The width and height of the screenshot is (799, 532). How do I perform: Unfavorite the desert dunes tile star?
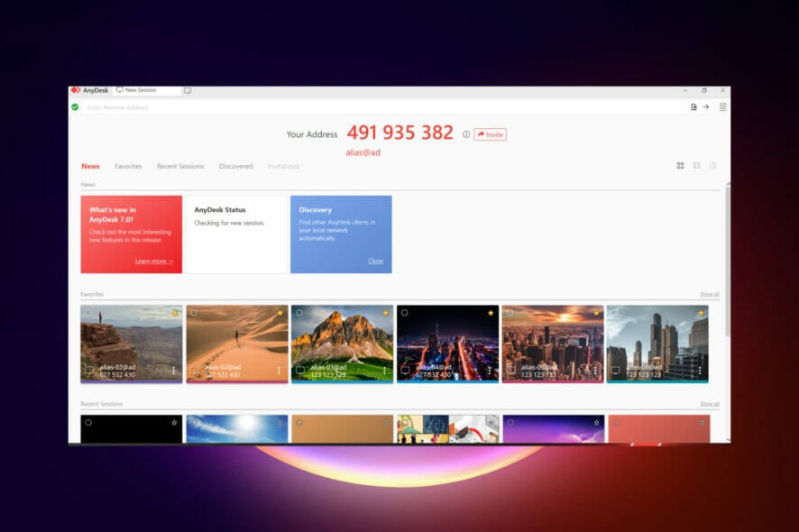click(x=280, y=313)
